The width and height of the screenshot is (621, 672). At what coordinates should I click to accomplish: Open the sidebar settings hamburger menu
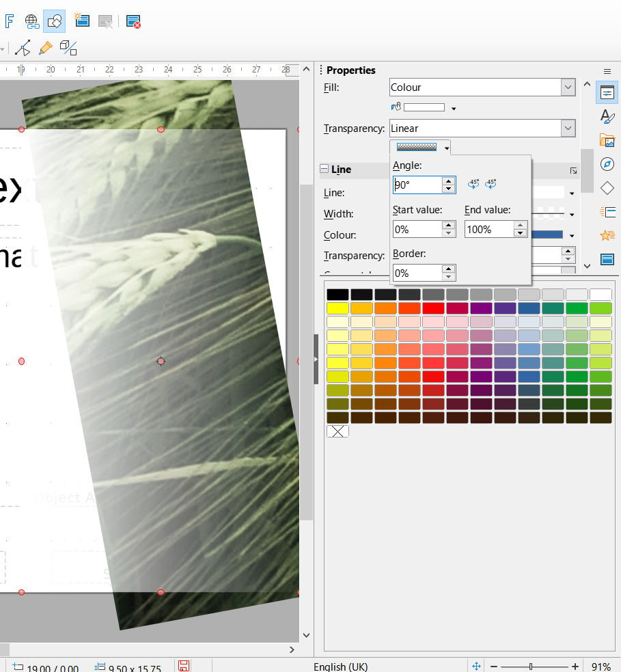[x=607, y=71]
